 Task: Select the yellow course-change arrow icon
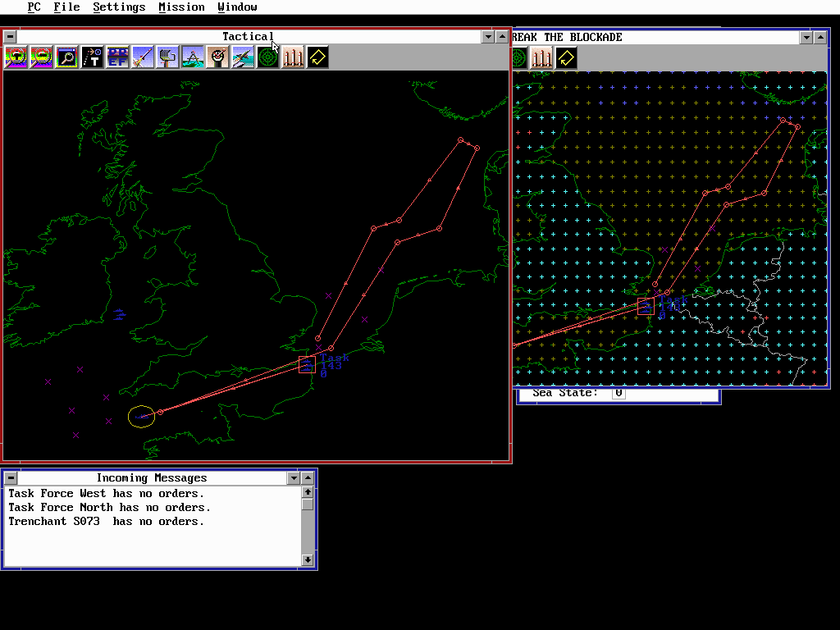(x=317, y=57)
